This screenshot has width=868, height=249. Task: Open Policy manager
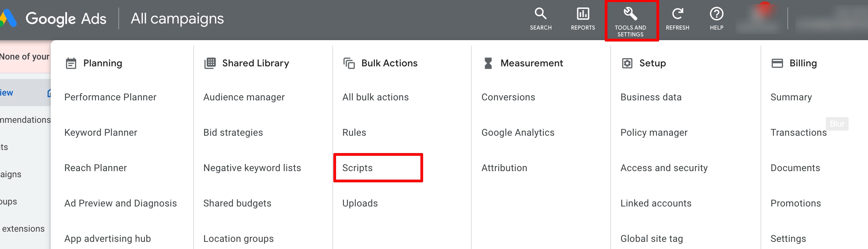pos(654,133)
